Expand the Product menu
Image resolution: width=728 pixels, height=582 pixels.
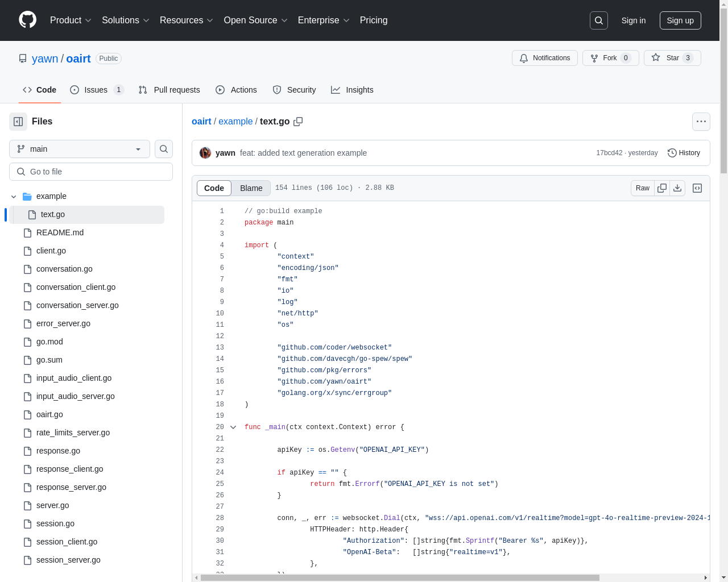pyautogui.click(x=71, y=20)
